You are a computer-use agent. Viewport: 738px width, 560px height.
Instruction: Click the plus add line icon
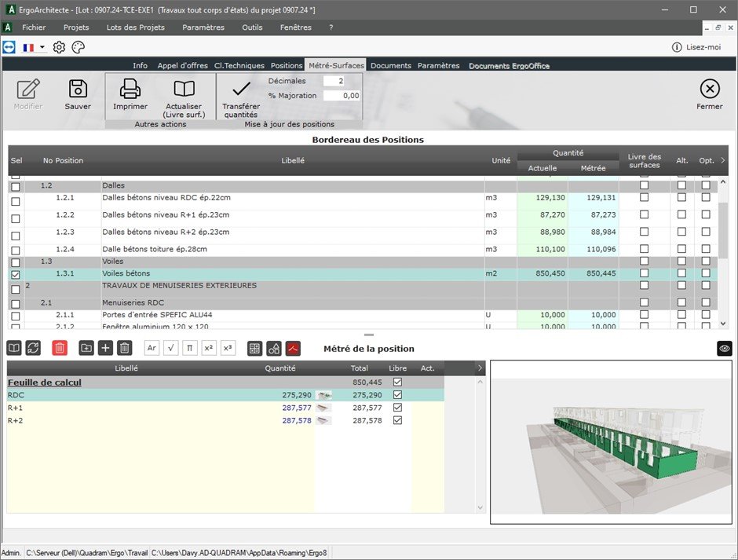click(105, 348)
